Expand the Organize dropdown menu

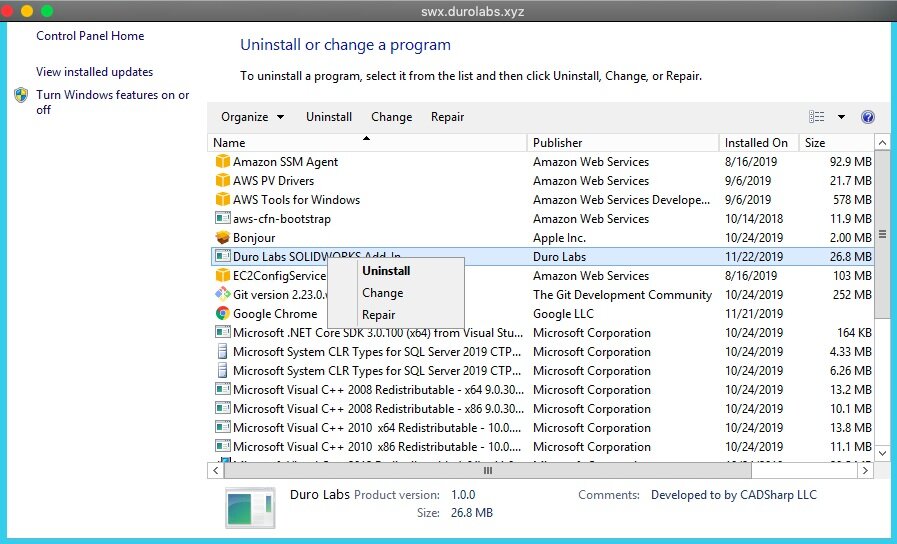pos(252,117)
